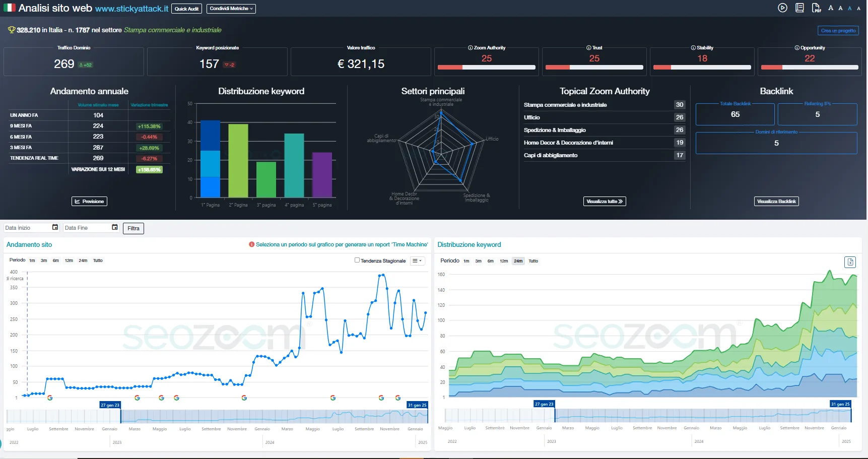The image size is (868, 459).
Task: Click the Zoom Authority info icon
Action: coord(471,48)
